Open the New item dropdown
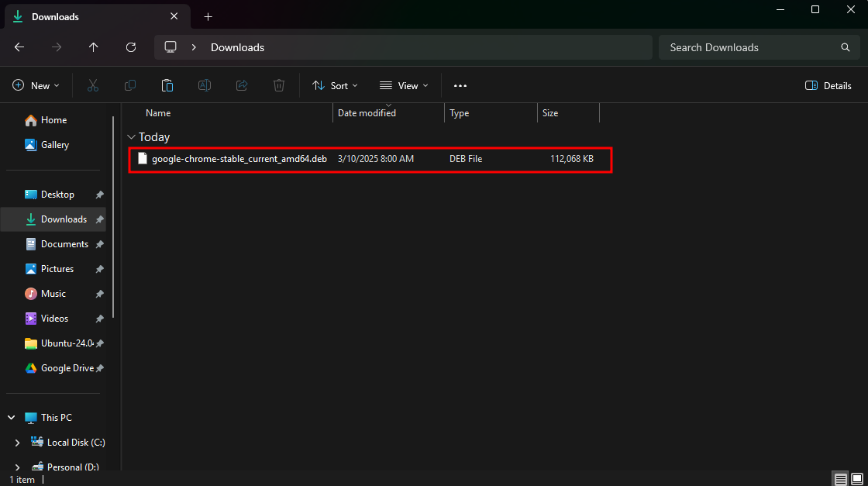 coord(36,86)
